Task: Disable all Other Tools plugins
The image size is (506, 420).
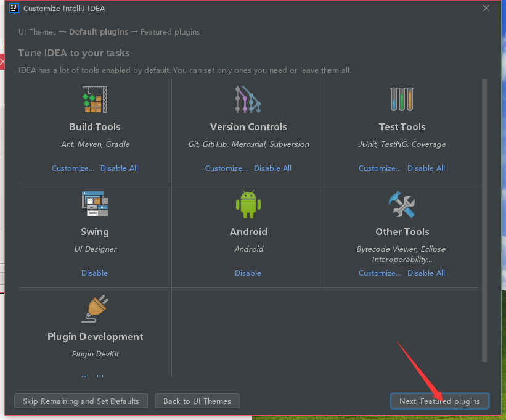Action: click(426, 273)
